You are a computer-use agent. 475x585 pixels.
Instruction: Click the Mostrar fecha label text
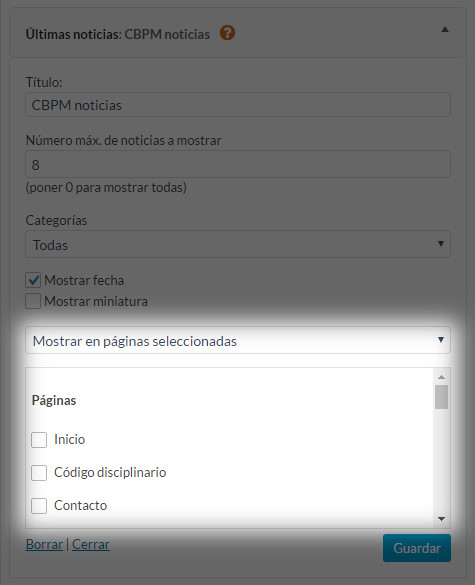(x=84, y=280)
